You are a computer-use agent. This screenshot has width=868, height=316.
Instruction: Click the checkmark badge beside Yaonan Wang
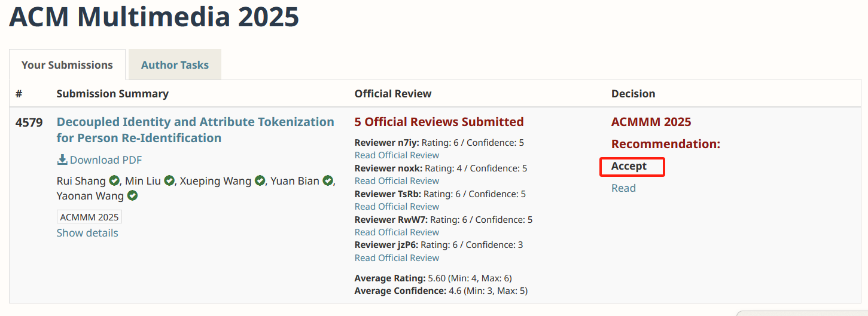132,195
